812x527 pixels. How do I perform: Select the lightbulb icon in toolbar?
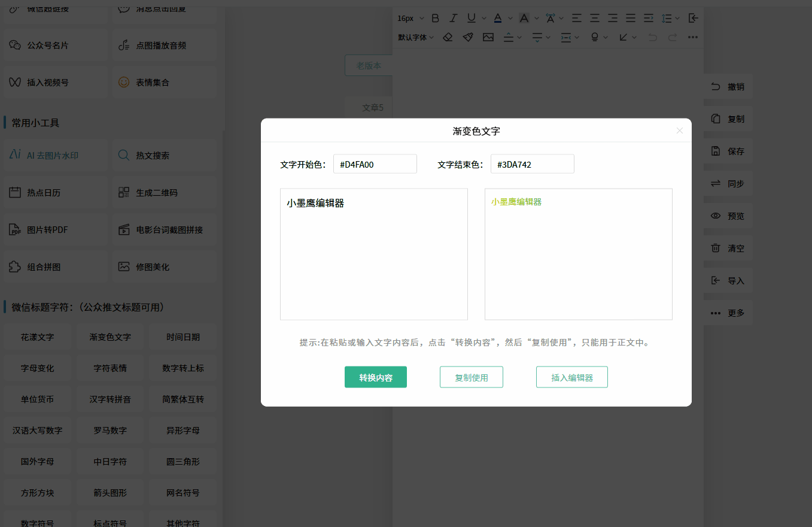tap(595, 37)
